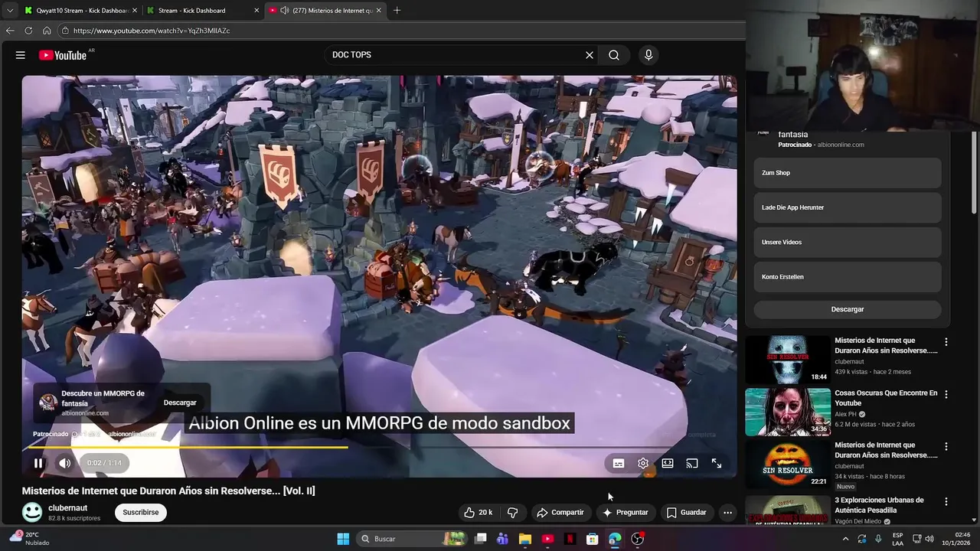
Task: Pause the video playback
Action: coord(38,463)
